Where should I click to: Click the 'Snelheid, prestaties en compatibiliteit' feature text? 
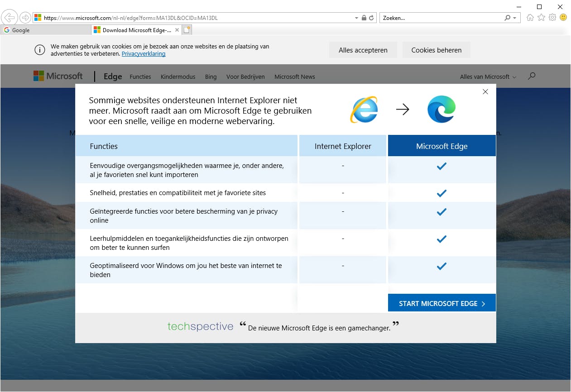(x=178, y=193)
